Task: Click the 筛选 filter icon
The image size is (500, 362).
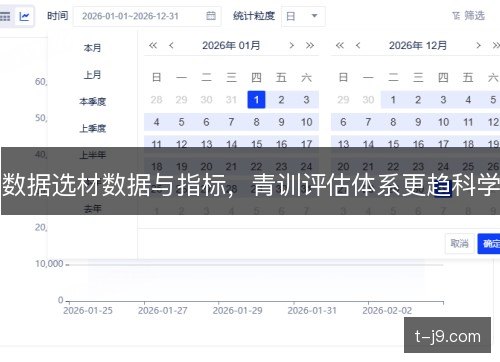Action: point(456,16)
